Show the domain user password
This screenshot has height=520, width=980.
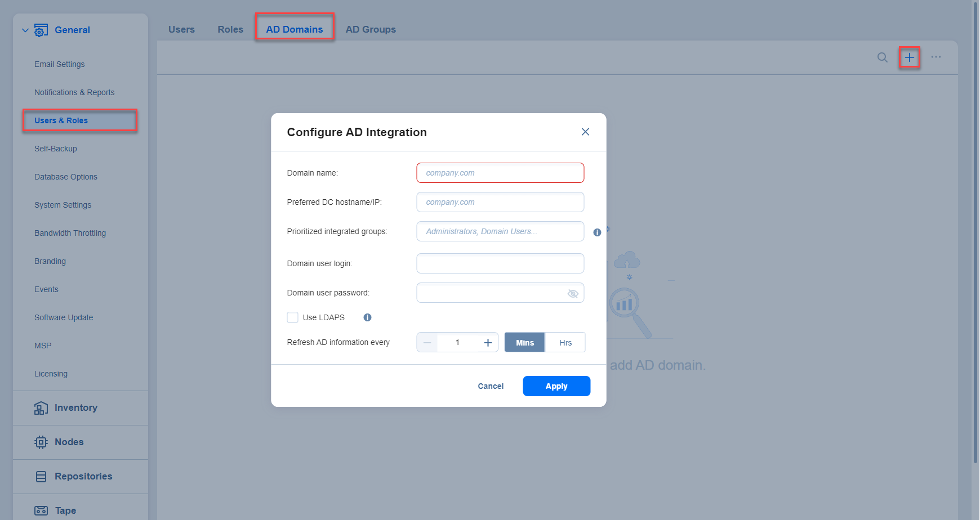point(573,293)
